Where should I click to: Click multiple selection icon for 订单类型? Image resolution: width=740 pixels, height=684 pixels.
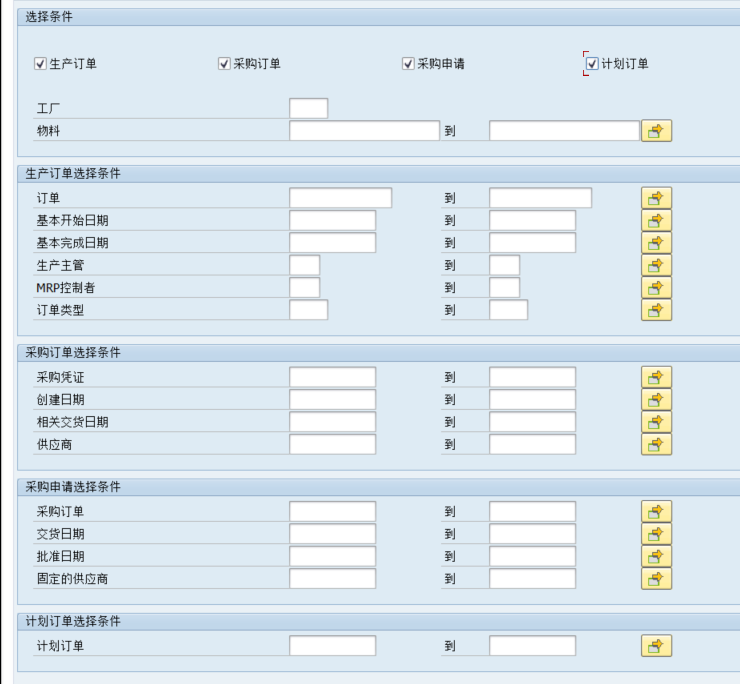[656, 310]
